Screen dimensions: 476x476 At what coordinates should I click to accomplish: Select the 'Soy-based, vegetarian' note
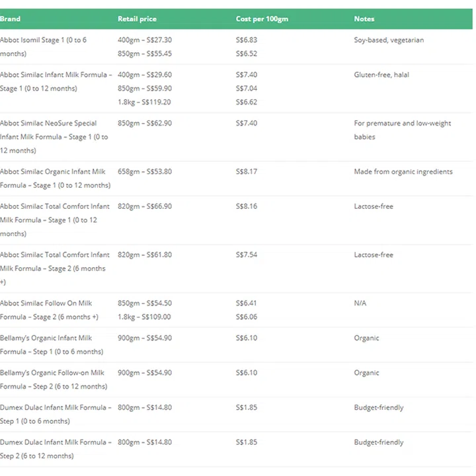coord(389,40)
